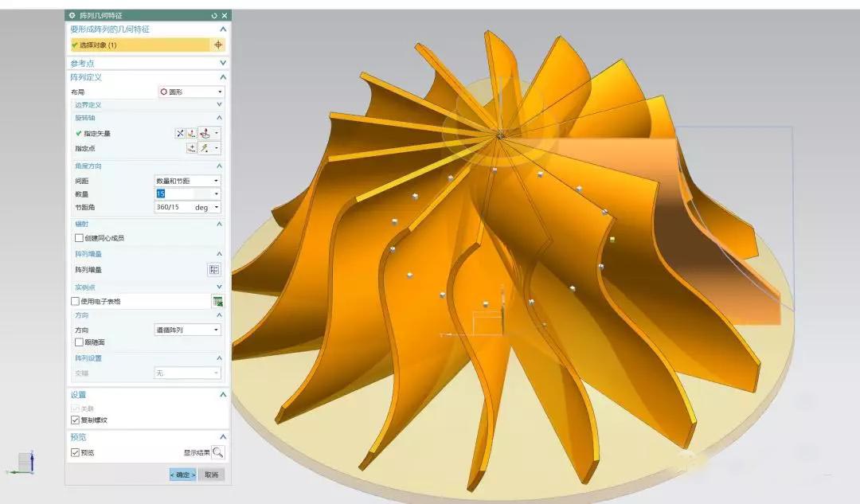
Task: Collapse the 方向 group
Action: [x=220, y=315]
